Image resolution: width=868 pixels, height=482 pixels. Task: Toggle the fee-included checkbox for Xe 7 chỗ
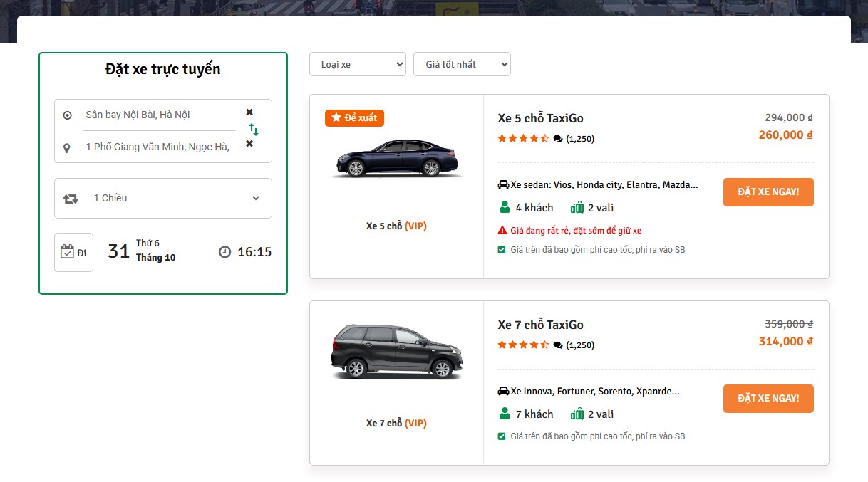(502, 436)
